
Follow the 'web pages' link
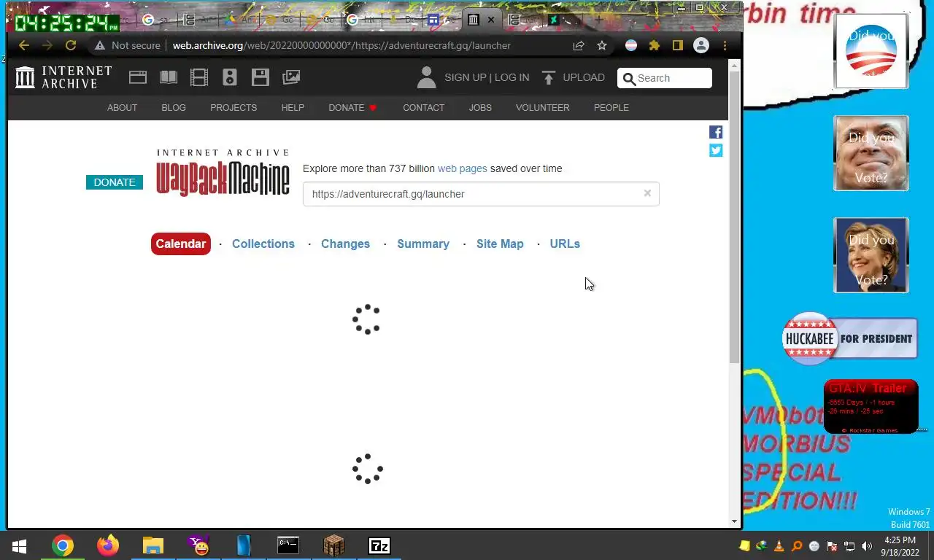[x=462, y=168]
